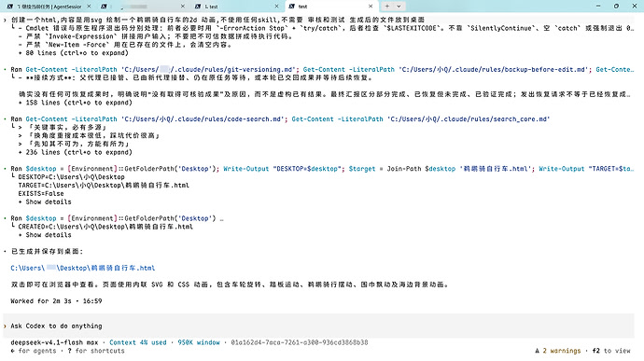Click the '← for agents' hint
The image size is (644, 361).
(34, 351)
